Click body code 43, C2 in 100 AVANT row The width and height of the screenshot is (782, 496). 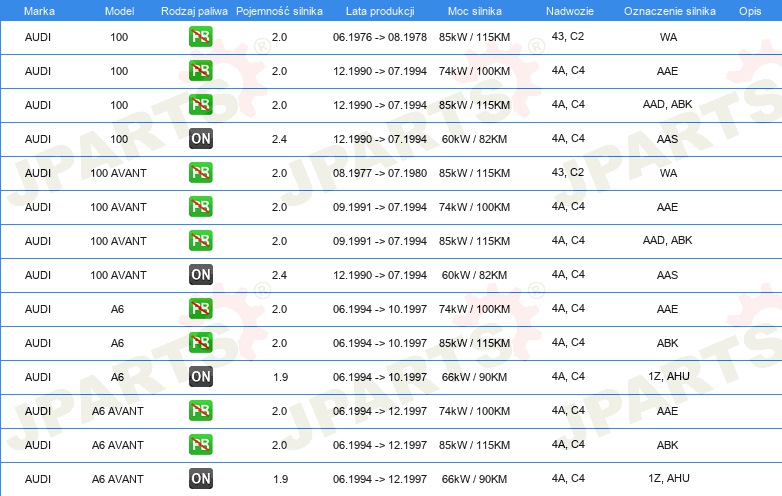(568, 172)
